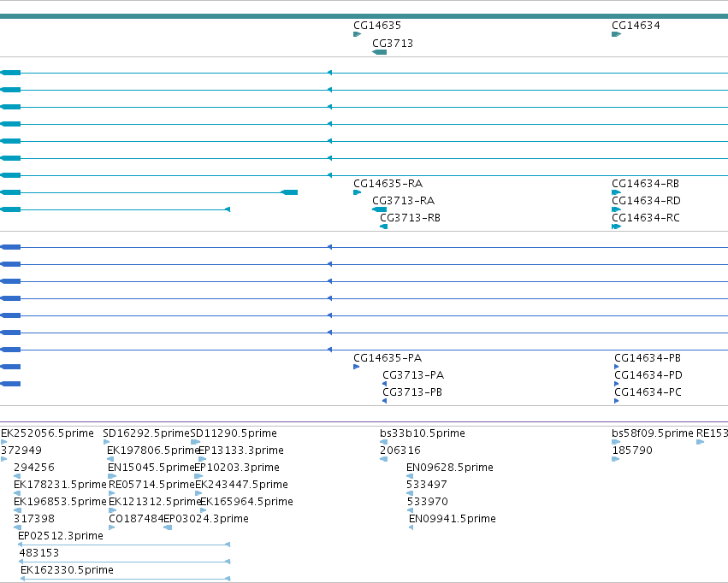The width and height of the screenshot is (728, 583).
Task: Click the EN09941.5prime EST arrow
Action: pyautogui.click(x=411, y=527)
